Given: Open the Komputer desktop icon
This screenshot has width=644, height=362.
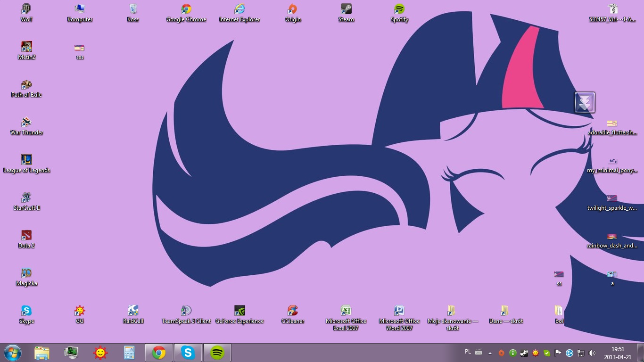Looking at the screenshot, I should (80, 13).
